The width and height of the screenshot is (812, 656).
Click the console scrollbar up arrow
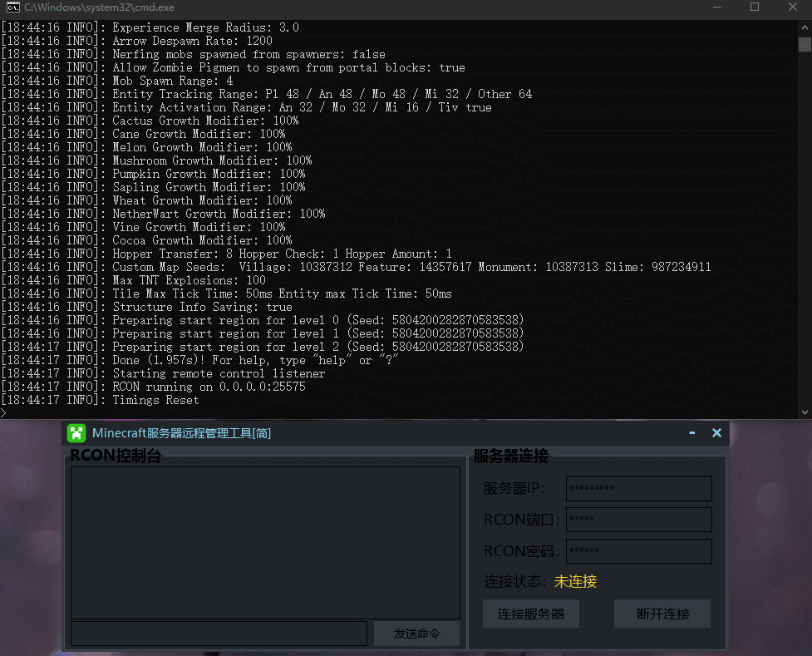click(x=804, y=27)
